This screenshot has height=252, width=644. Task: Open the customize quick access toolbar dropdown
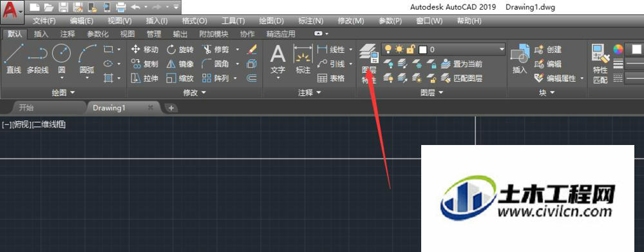point(176,6)
